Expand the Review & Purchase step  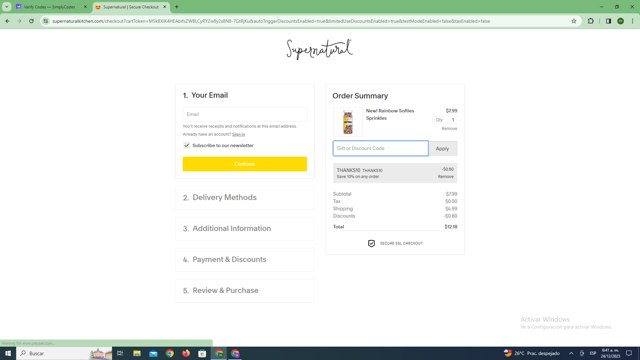pos(244,291)
